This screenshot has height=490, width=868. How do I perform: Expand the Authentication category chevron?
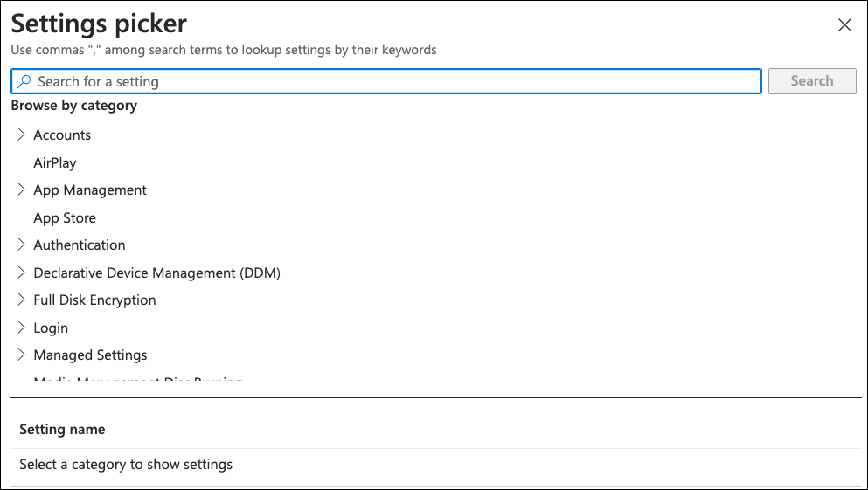(22, 245)
